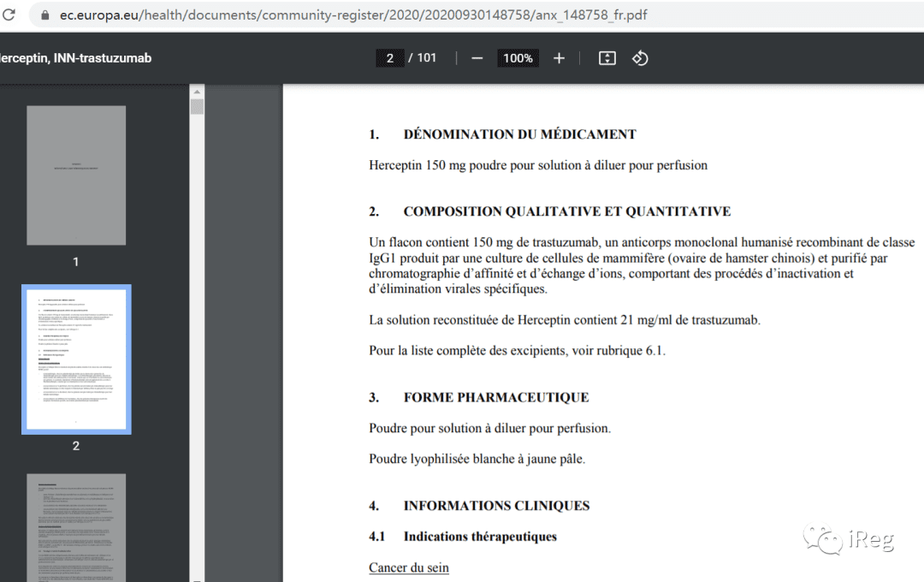Zoom in with the plus icon
The width and height of the screenshot is (924, 582).
point(559,58)
